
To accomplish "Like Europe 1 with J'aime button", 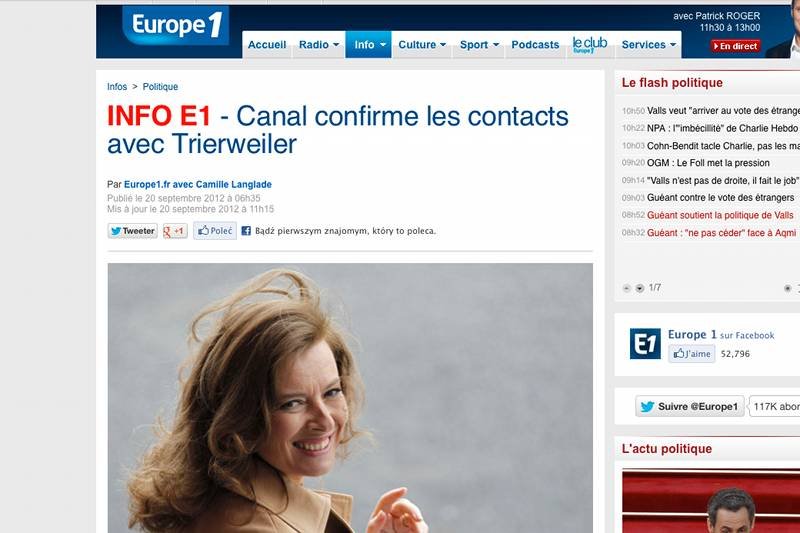I will [692, 353].
